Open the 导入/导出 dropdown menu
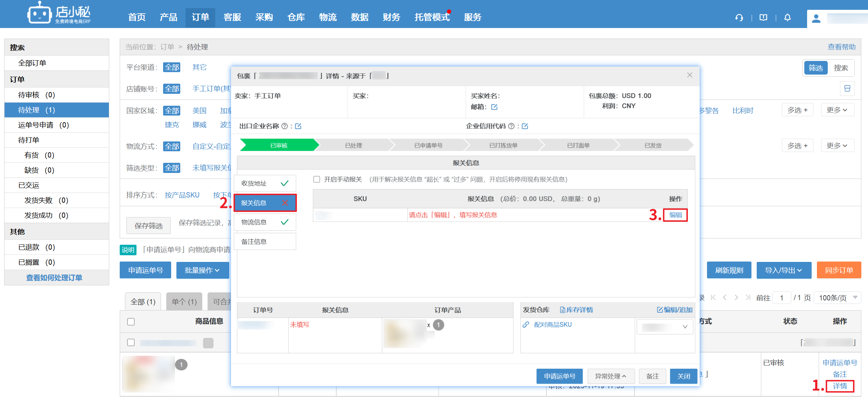The width and height of the screenshot is (868, 403). (784, 270)
